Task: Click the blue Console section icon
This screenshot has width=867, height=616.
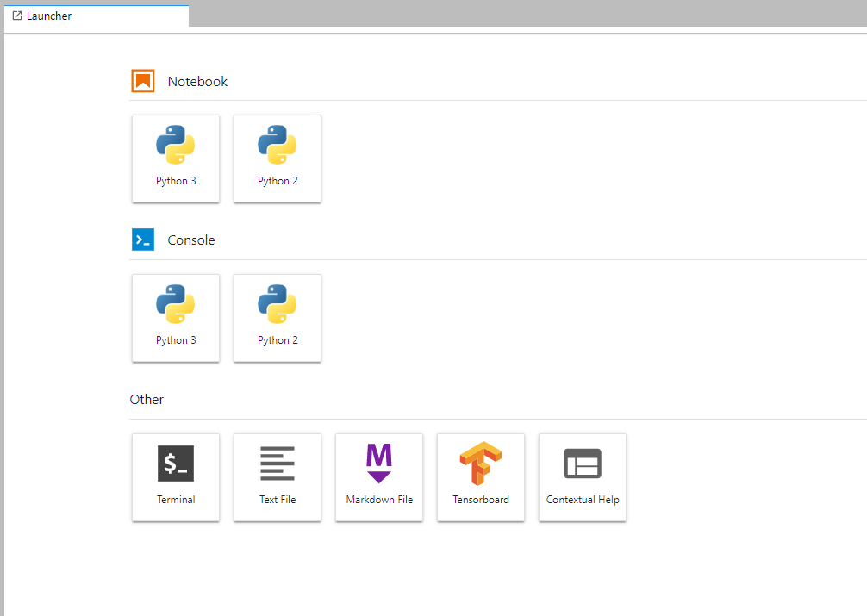Action: point(143,240)
